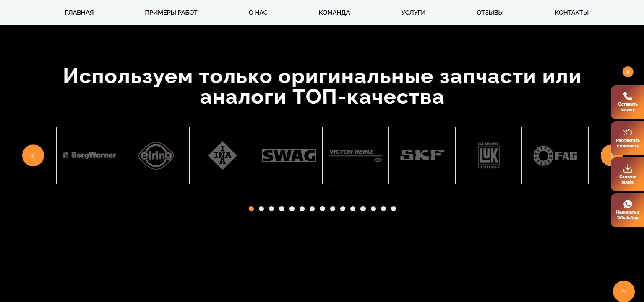Select the Elring brand logo
Screen dimensions: 644x302
(156, 155)
